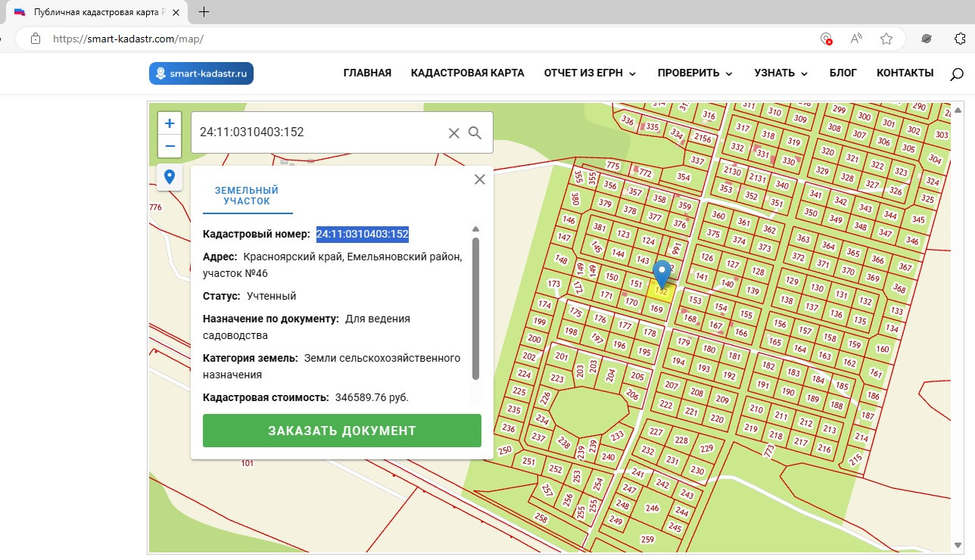This screenshot has width=975, height=560.
Task: Open site search in the header
Action: 957,73
